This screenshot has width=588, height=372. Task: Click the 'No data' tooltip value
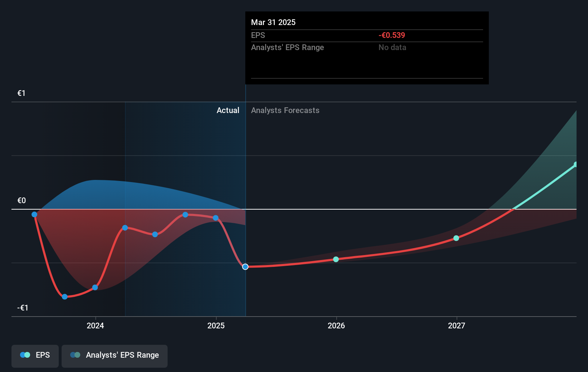(392, 47)
